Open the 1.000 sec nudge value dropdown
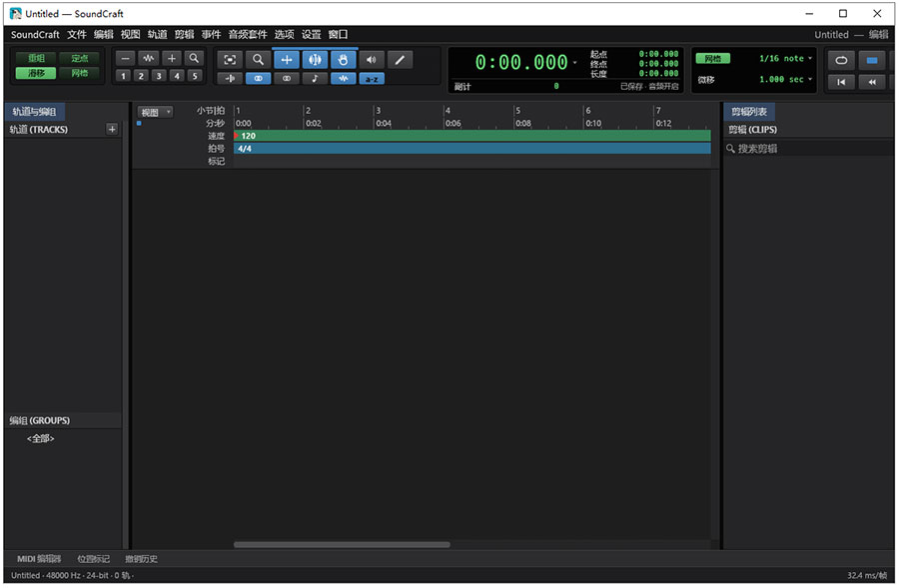Viewport: 899px width, 588px height. pyautogui.click(x=785, y=79)
